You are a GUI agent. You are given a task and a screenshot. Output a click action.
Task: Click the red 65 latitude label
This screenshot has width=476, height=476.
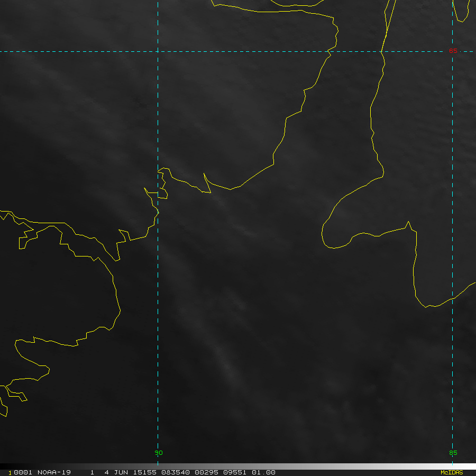tap(453, 51)
